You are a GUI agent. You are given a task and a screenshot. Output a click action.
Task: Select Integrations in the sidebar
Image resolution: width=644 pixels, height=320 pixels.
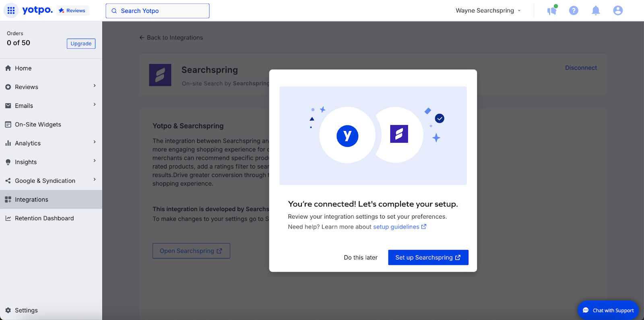tap(51, 200)
